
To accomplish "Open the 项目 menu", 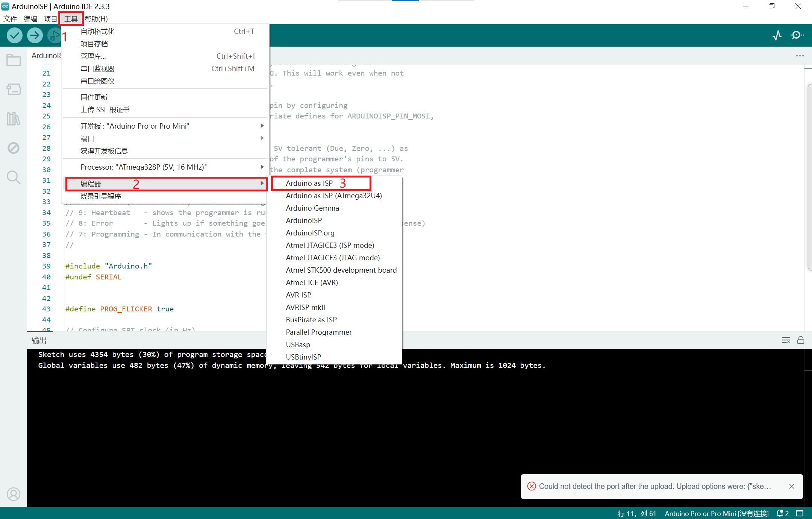I will tap(50, 19).
